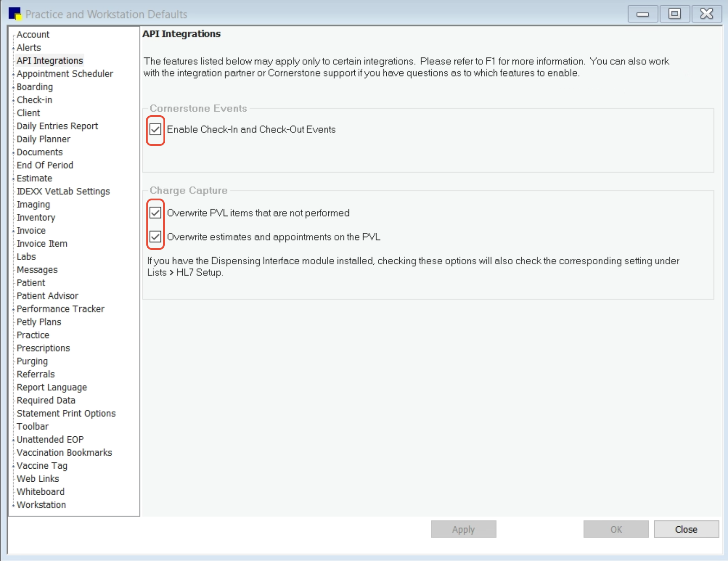Open Appointment Scheduler settings
The image size is (728, 561).
tap(65, 74)
